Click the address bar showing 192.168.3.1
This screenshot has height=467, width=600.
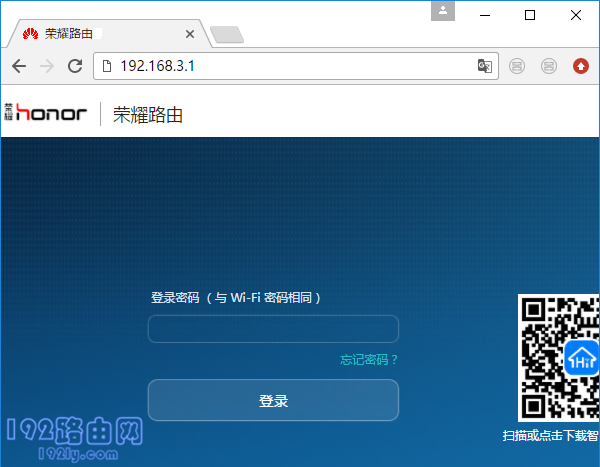click(x=290, y=66)
